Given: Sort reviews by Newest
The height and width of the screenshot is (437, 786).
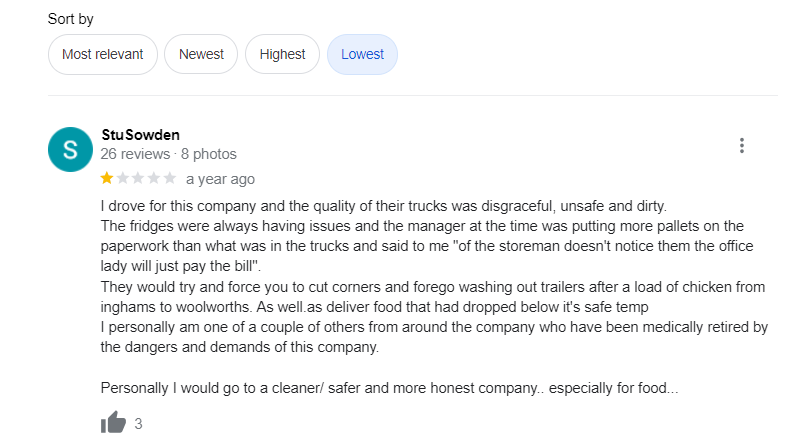Looking at the screenshot, I should click(201, 54).
